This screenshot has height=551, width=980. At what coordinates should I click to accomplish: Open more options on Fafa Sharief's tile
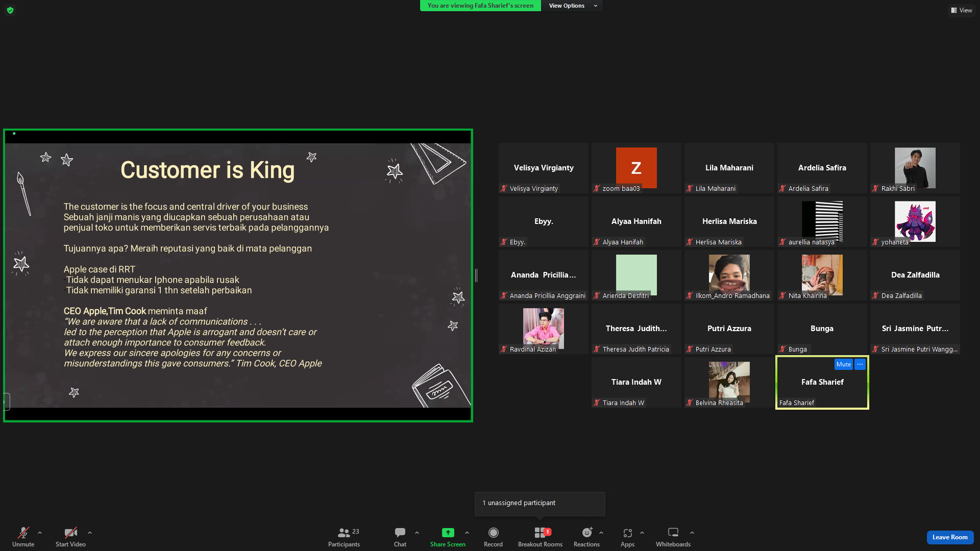point(860,364)
